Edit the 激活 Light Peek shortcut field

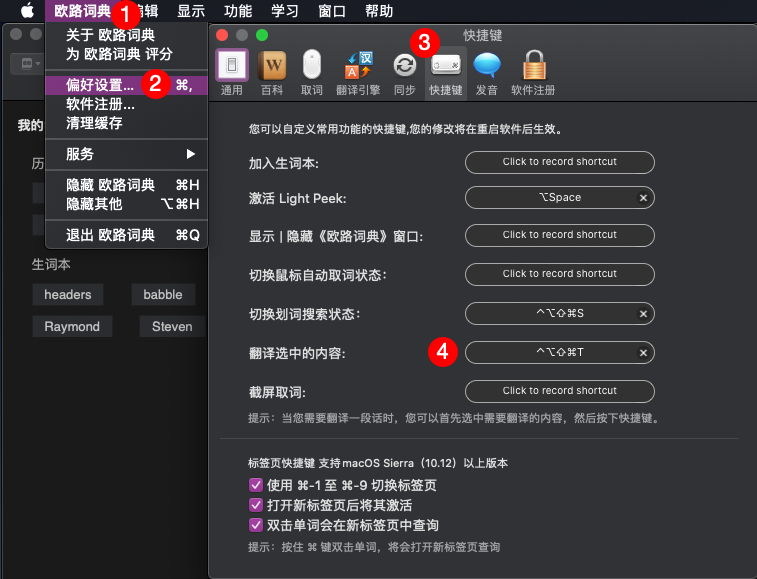pos(560,198)
